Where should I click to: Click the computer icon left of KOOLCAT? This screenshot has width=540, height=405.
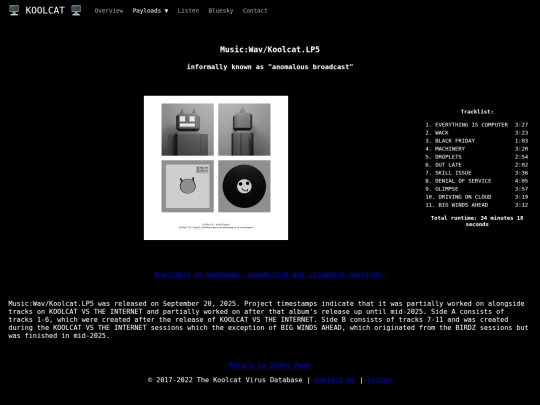click(x=14, y=10)
